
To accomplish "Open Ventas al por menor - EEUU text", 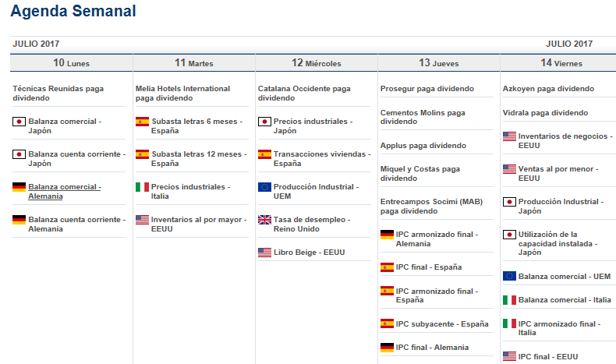I will pyautogui.click(x=558, y=174).
